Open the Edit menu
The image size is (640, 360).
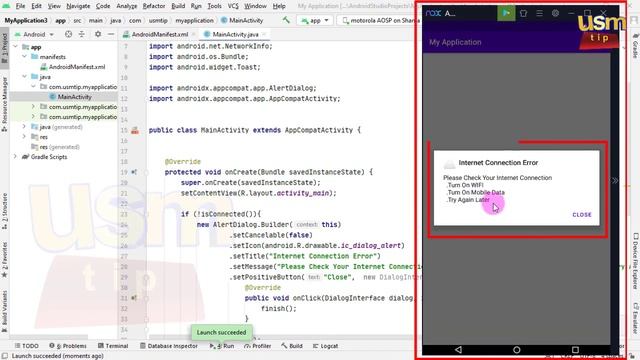click(37, 6)
